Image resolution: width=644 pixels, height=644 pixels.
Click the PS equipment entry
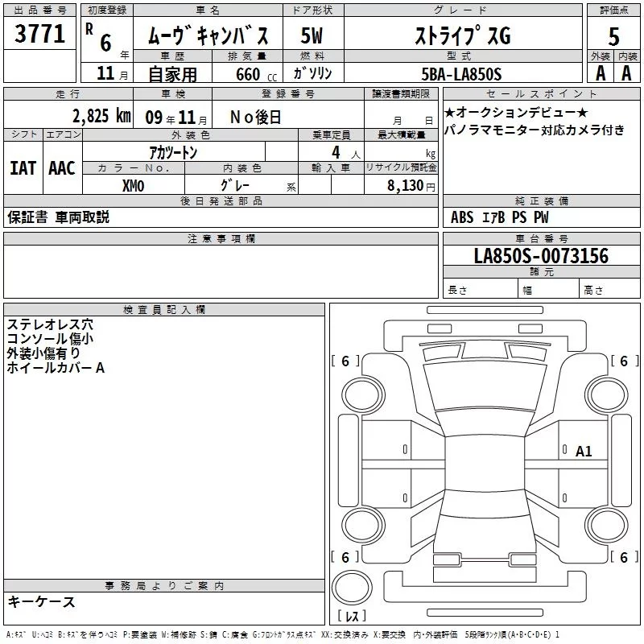(x=519, y=217)
